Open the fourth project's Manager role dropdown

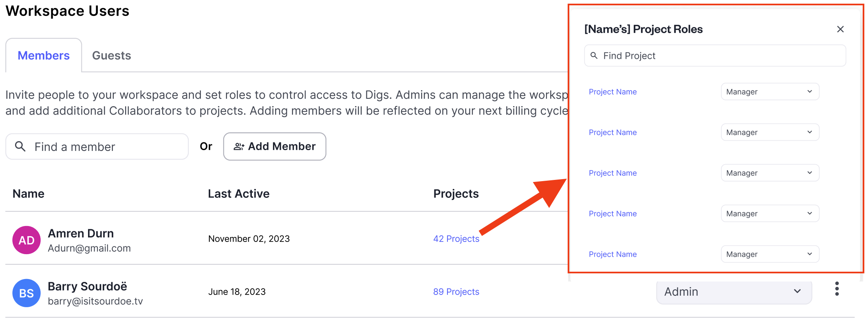coord(770,214)
